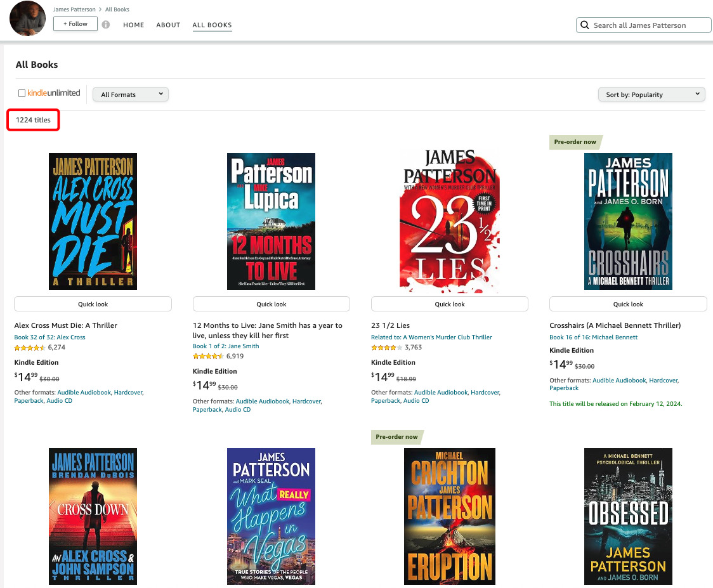This screenshot has width=713, height=588.
Task: Select Audio CD for 23 1/2 Lies
Action: pyautogui.click(x=415, y=401)
